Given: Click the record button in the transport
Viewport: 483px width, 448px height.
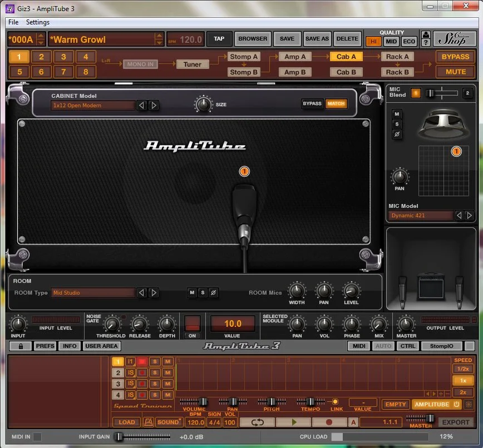Looking at the screenshot, I should (329, 422).
